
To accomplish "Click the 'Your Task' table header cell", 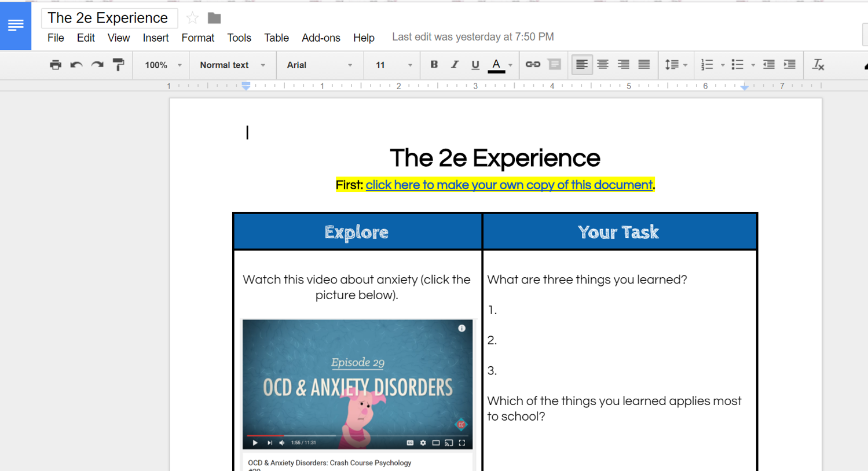I will point(620,232).
